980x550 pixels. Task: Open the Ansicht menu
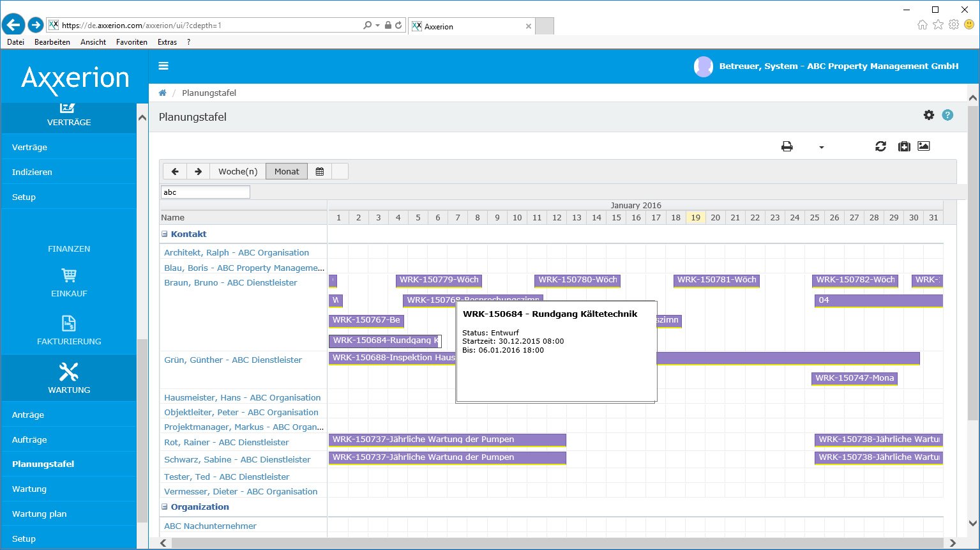coord(93,42)
